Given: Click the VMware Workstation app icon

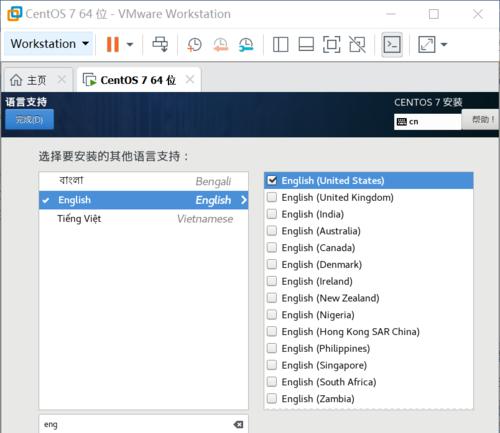Looking at the screenshot, I should click(15, 14).
